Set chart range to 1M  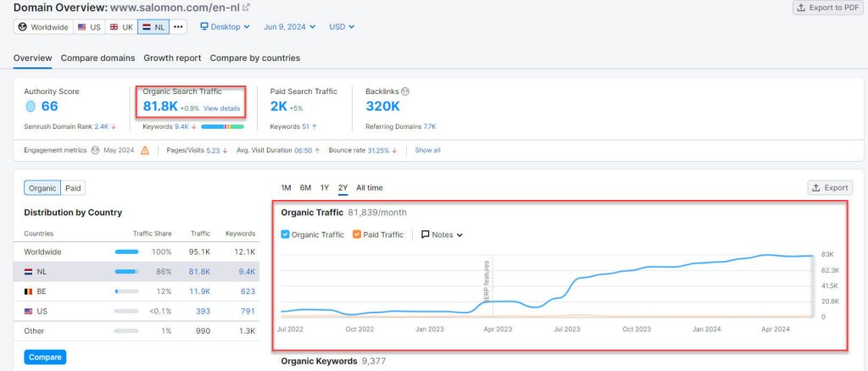coord(286,188)
